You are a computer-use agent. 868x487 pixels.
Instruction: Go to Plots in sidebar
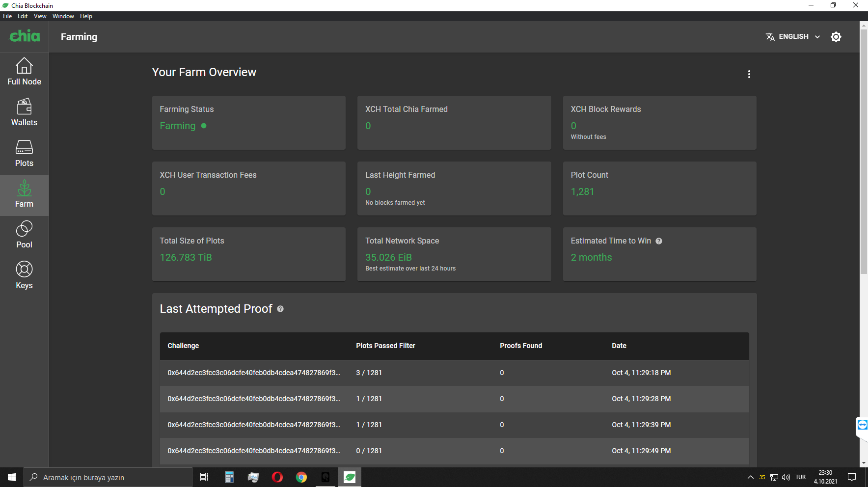click(24, 153)
